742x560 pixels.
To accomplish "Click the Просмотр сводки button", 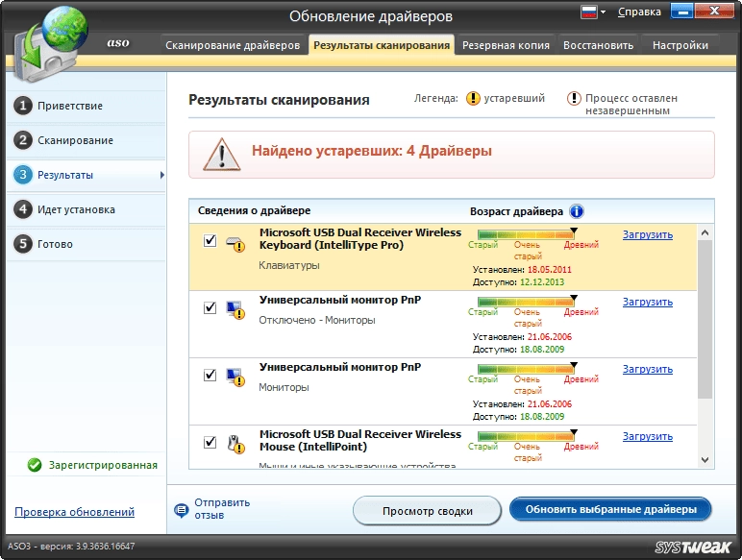I will coord(427,511).
